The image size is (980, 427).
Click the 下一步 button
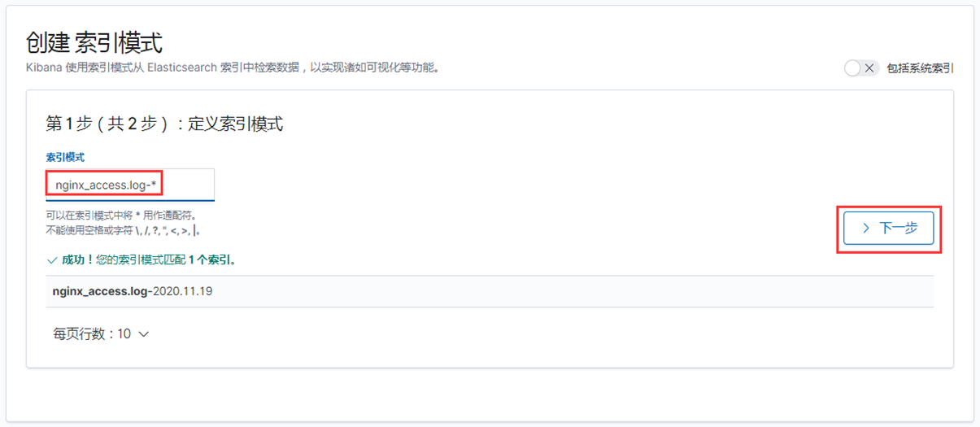pos(889,229)
